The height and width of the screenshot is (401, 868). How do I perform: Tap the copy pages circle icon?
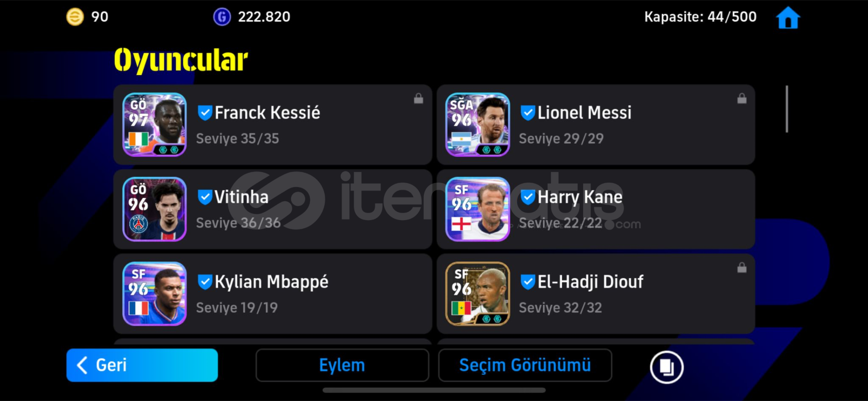click(667, 367)
